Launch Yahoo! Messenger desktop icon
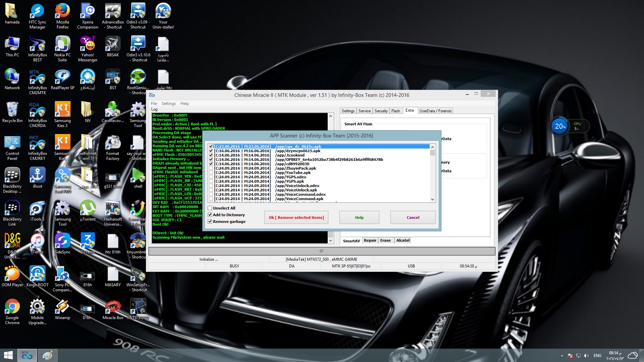644x362 pixels. pos(88,49)
